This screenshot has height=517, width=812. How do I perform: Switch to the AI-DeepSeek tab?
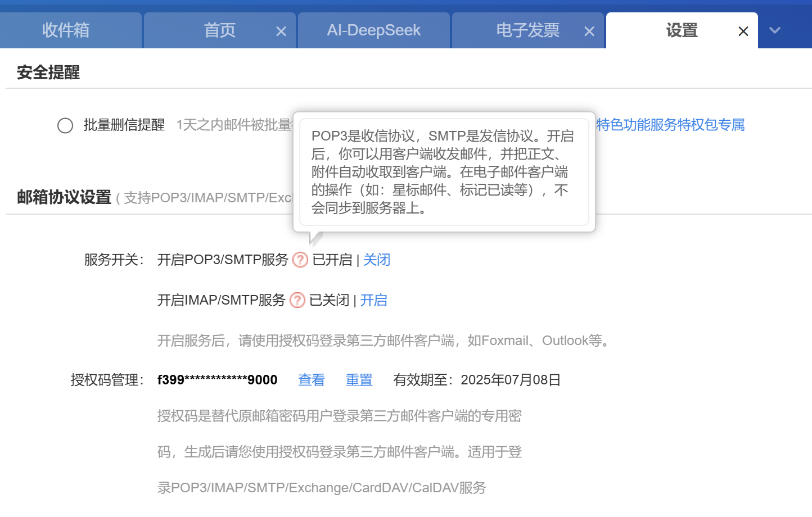click(x=374, y=30)
